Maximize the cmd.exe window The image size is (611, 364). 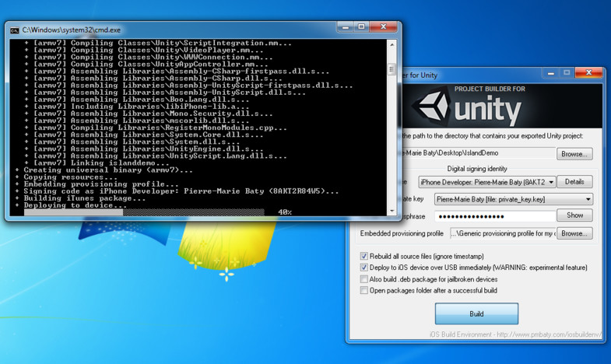pyautogui.click(x=361, y=27)
